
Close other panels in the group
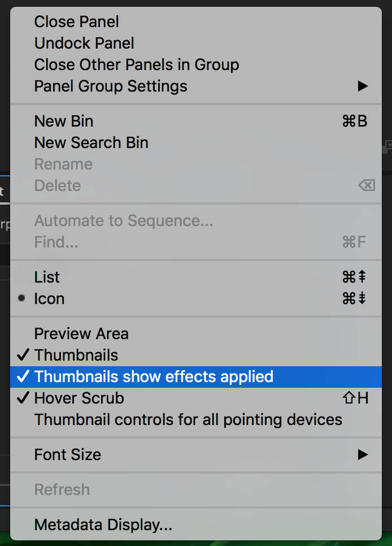[137, 64]
